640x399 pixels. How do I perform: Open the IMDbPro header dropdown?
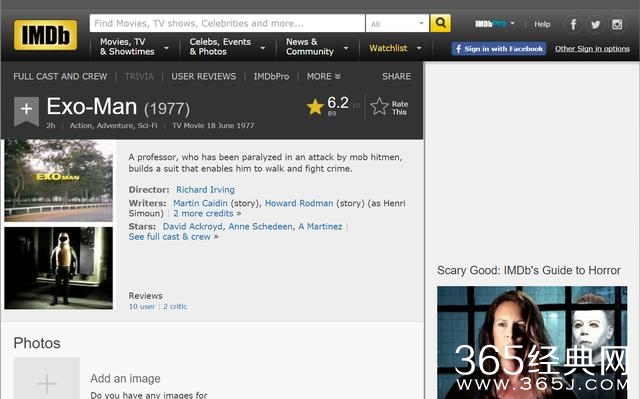(495, 24)
